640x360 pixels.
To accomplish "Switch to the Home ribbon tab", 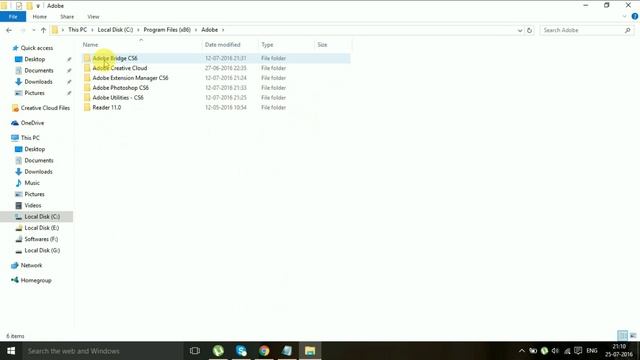I will click(x=40, y=17).
